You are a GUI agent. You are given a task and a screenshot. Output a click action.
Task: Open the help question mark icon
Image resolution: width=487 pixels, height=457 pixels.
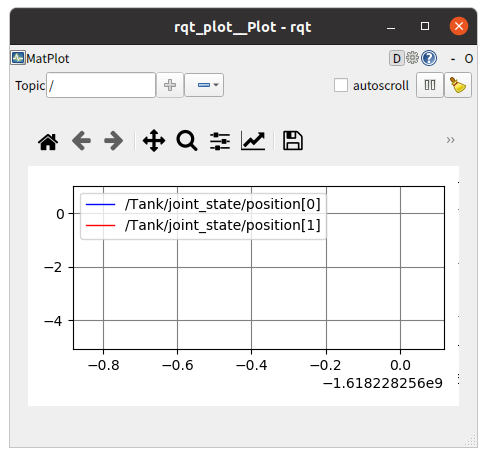pyautogui.click(x=429, y=58)
